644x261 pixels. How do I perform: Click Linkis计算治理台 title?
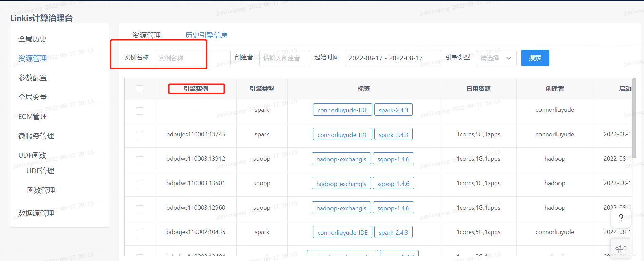[x=41, y=18]
